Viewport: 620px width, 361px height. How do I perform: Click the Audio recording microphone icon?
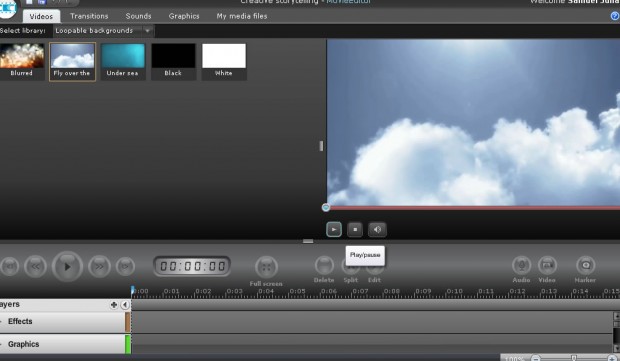pos(521,265)
